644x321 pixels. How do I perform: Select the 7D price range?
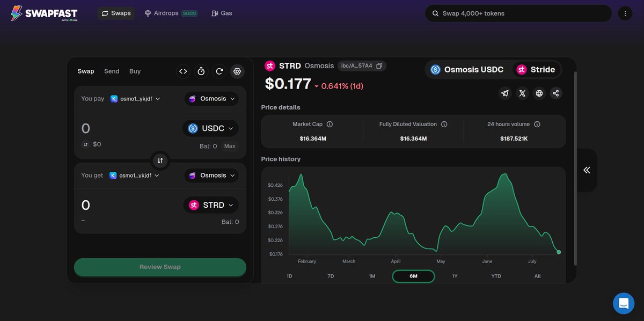pyautogui.click(x=331, y=276)
